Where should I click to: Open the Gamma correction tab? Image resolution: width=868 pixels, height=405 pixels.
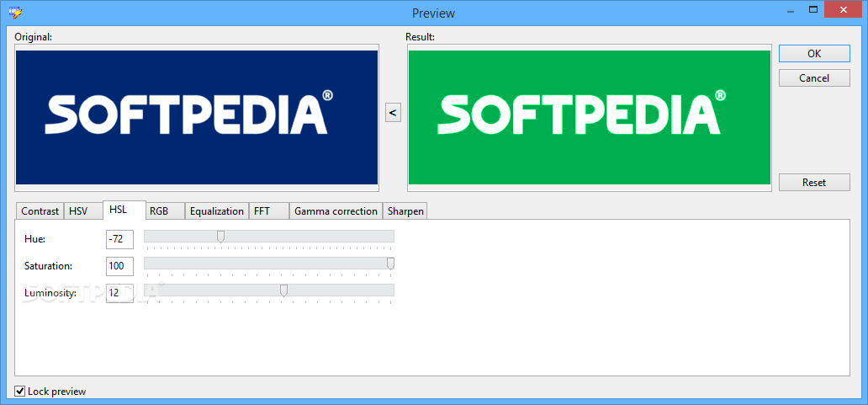[x=336, y=211]
